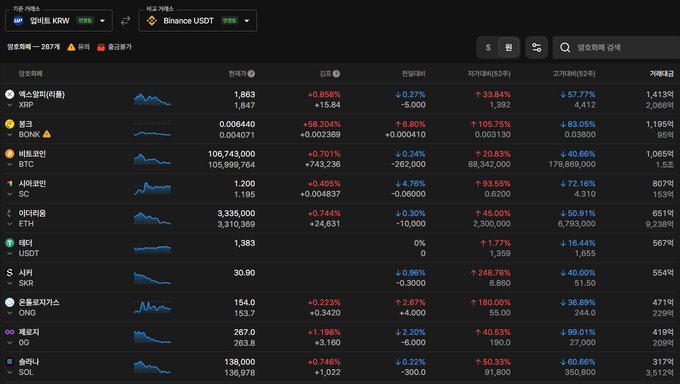The width and height of the screenshot is (680, 384).
Task: Click the Siacoin SC logo
Action: (x=10, y=184)
